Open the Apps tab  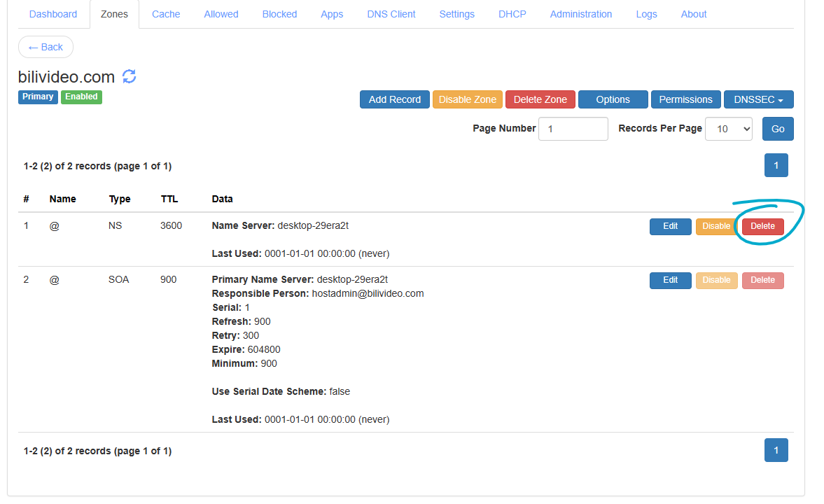coord(332,14)
